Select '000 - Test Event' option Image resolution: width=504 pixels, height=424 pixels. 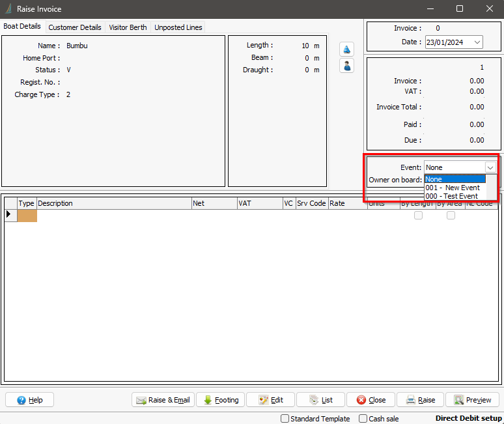[451, 196]
